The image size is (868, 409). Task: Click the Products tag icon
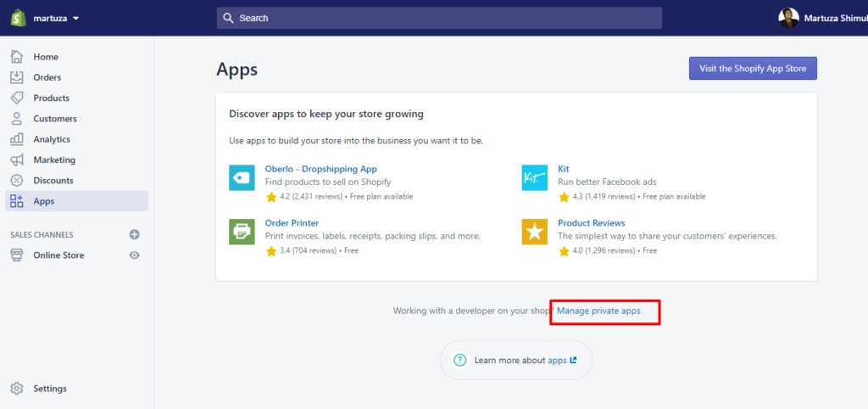[x=17, y=98]
